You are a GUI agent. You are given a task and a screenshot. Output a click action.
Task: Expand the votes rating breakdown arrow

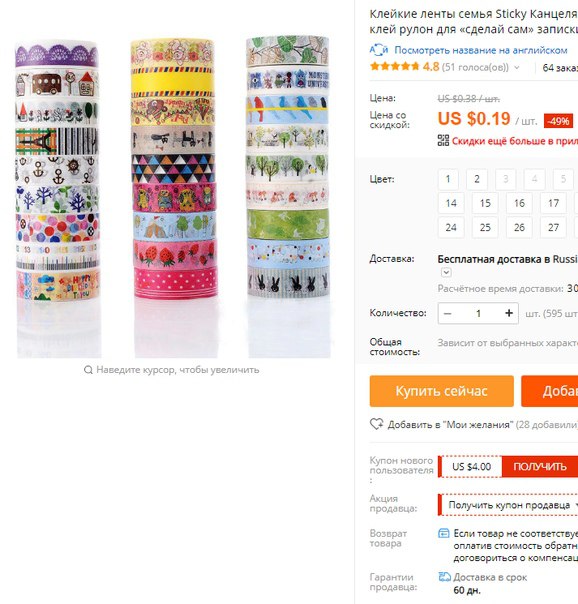pos(517,67)
